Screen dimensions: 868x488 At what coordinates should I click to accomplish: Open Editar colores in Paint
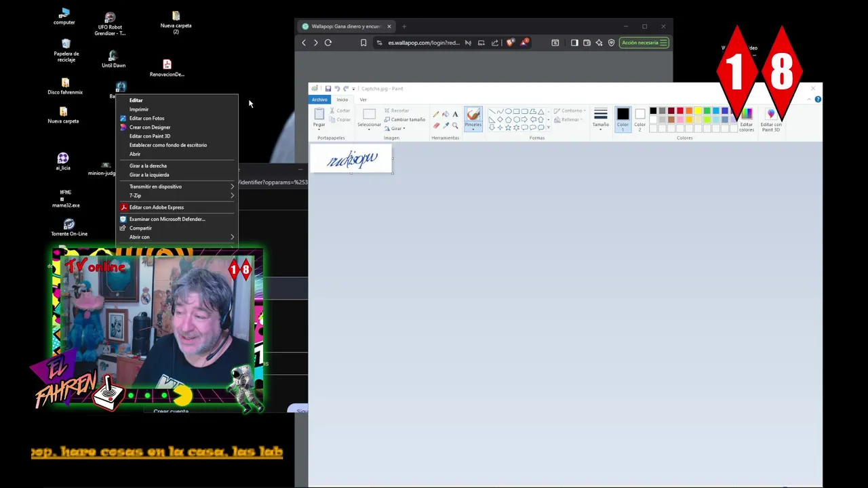[x=747, y=119]
